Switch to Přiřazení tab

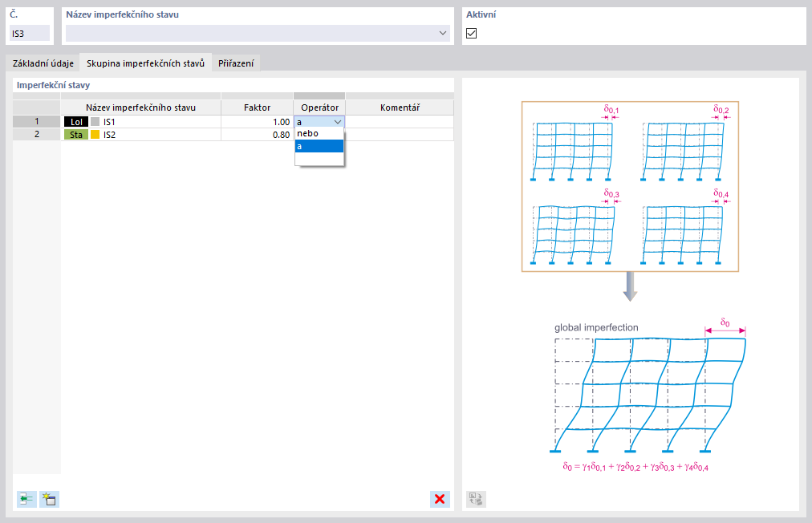click(x=236, y=63)
